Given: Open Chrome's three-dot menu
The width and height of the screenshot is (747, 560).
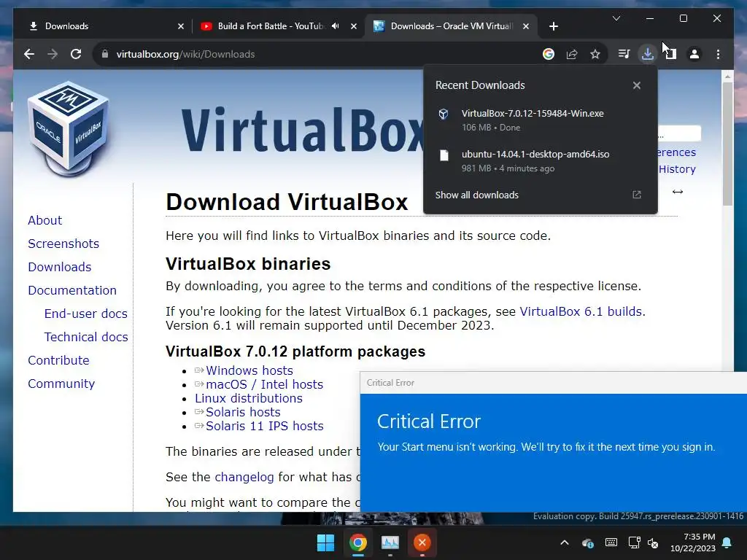Looking at the screenshot, I should (718, 54).
